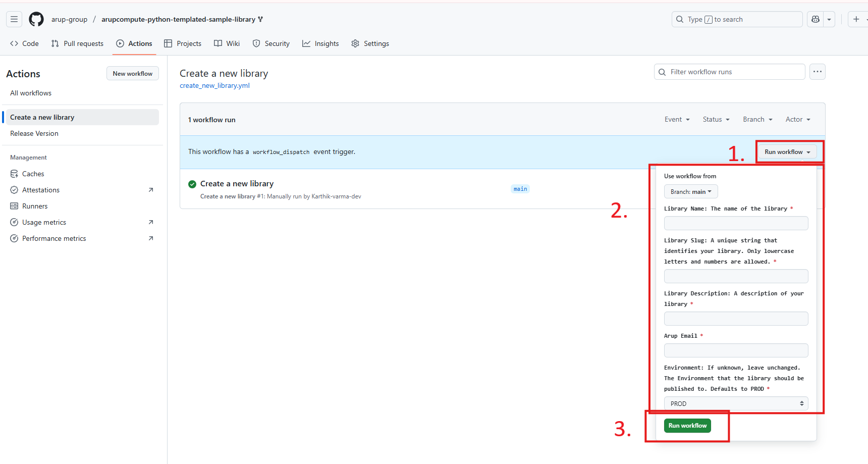Switch to the Pull requests tab
The width and height of the screenshot is (868, 464).
point(77,43)
